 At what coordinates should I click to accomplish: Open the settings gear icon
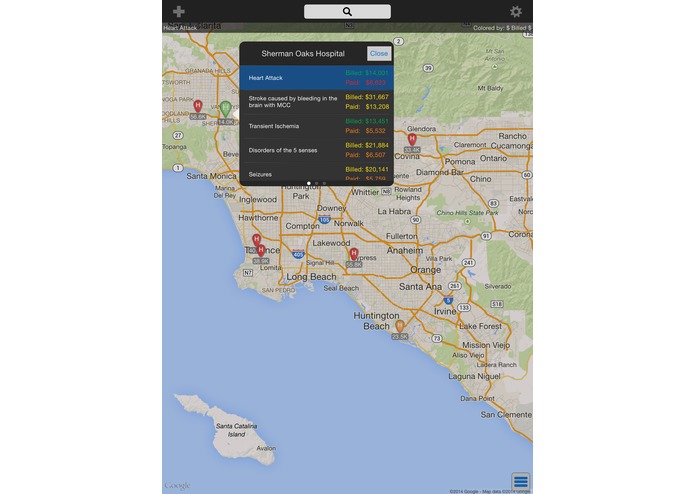pyautogui.click(x=515, y=12)
